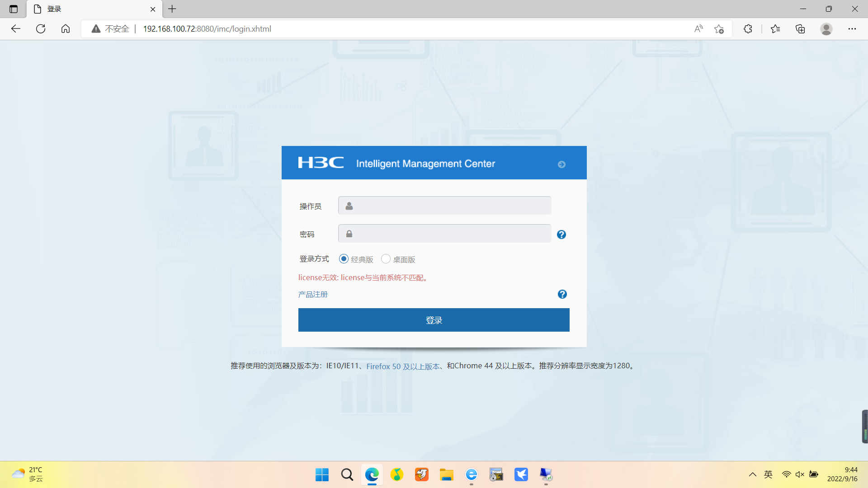Image resolution: width=868 pixels, height=488 pixels.
Task: Open browser settings and more menu
Action: point(852,29)
